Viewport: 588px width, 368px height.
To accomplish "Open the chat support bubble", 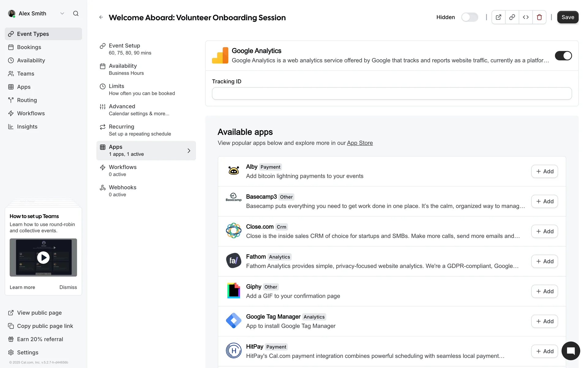I will (571, 351).
